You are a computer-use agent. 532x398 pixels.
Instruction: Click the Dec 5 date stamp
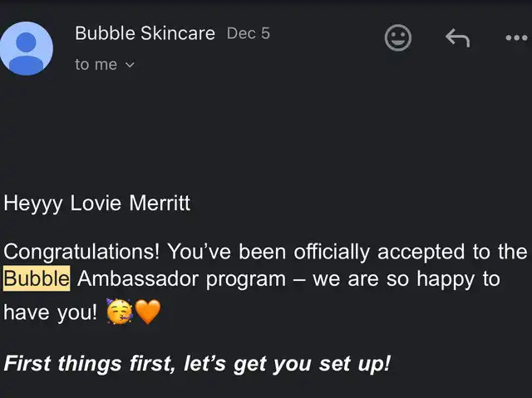249,33
